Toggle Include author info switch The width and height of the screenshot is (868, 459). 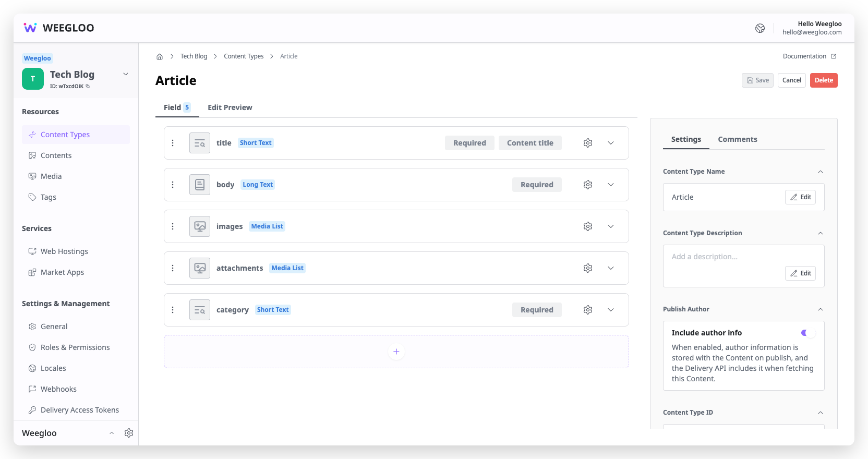tap(808, 333)
